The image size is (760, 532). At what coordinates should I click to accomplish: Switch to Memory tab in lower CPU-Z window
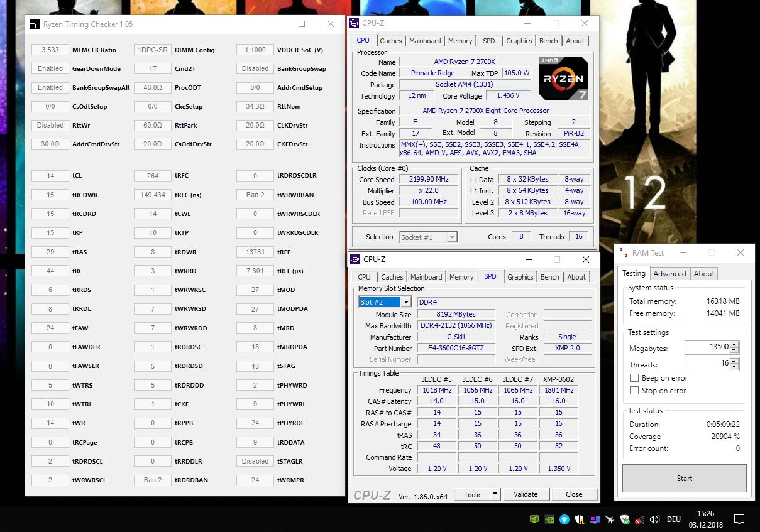(x=461, y=277)
